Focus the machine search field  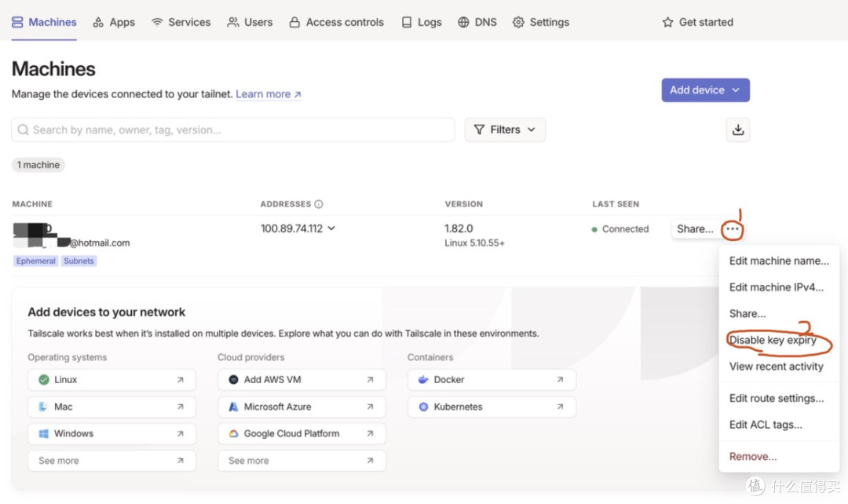[x=233, y=130]
